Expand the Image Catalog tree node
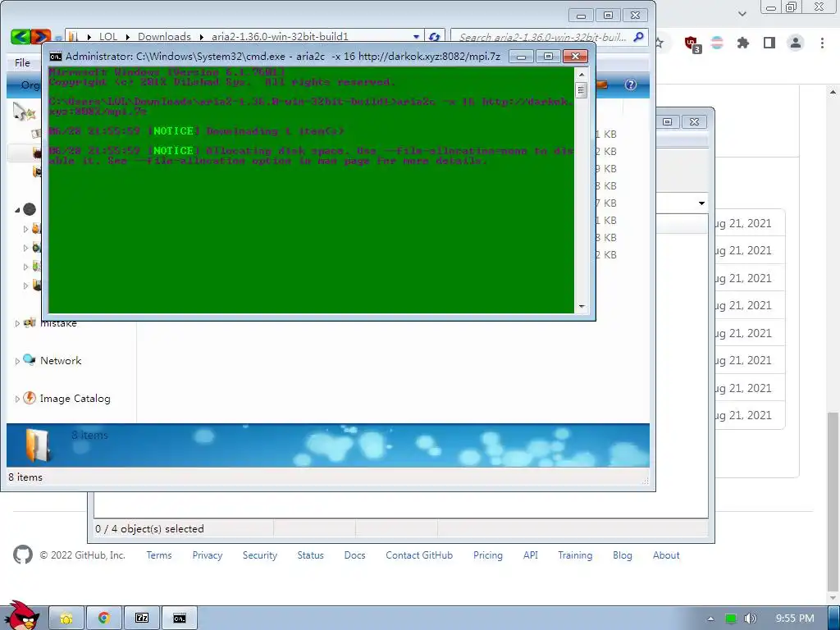 tap(17, 399)
